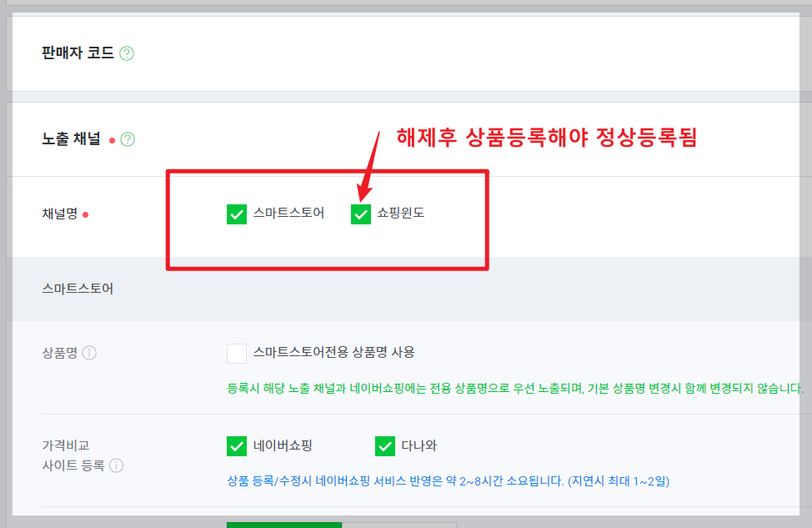The width and height of the screenshot is (812, 528).
Task: Click the green button at the bottom
Action: 283,525
